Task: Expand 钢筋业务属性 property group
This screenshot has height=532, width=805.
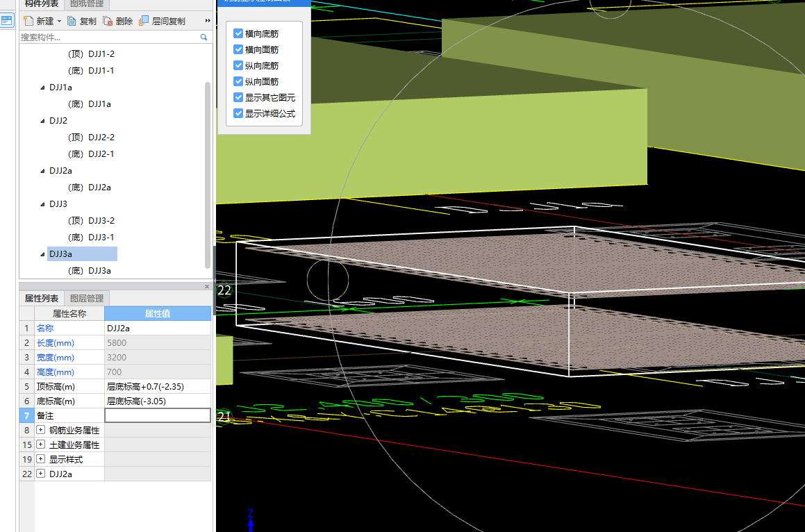Action: (x=40, y=430)
